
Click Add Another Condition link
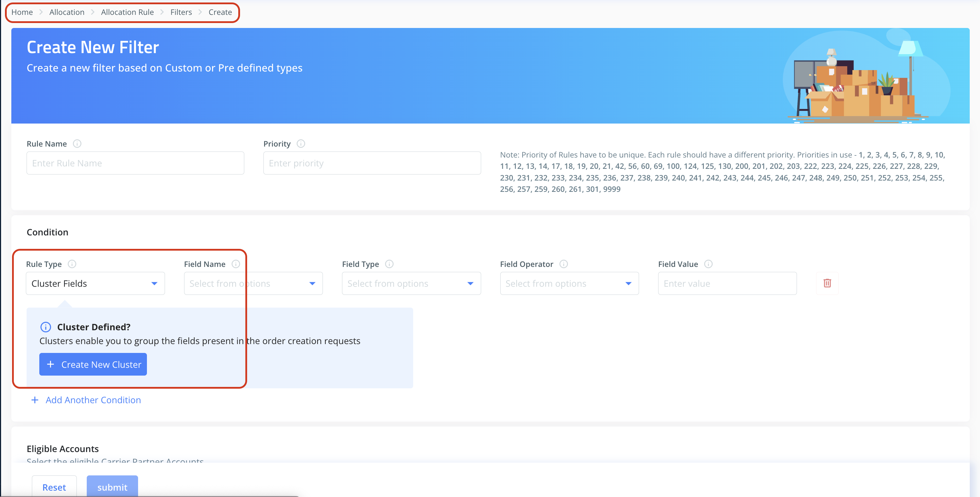93,400
